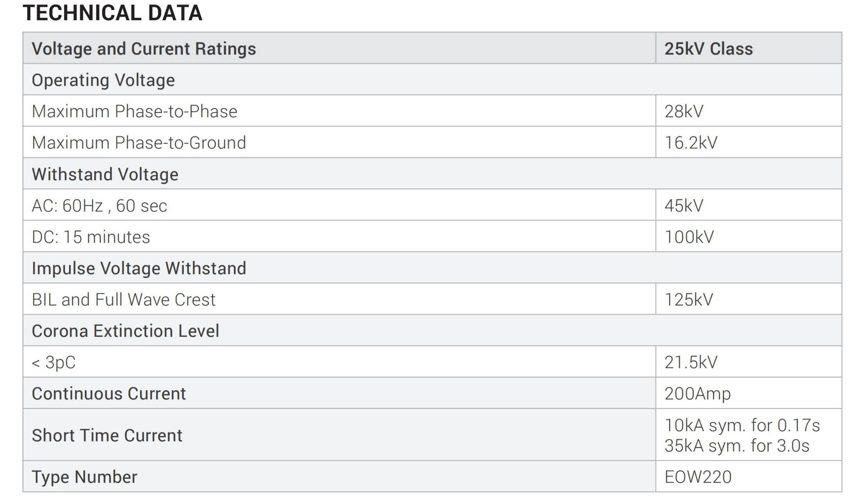Select the AC: 60Hz, 60 sec label
This screenshot has width=860, height=504.
(99, 205)
